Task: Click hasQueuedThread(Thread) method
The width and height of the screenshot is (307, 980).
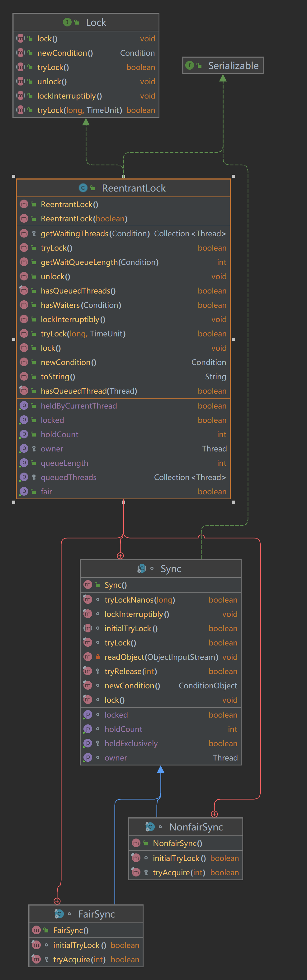Action: (89, 391)
